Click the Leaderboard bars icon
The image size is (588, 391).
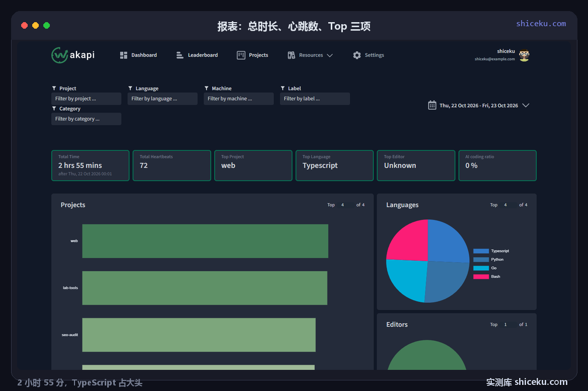click(180, 55)
